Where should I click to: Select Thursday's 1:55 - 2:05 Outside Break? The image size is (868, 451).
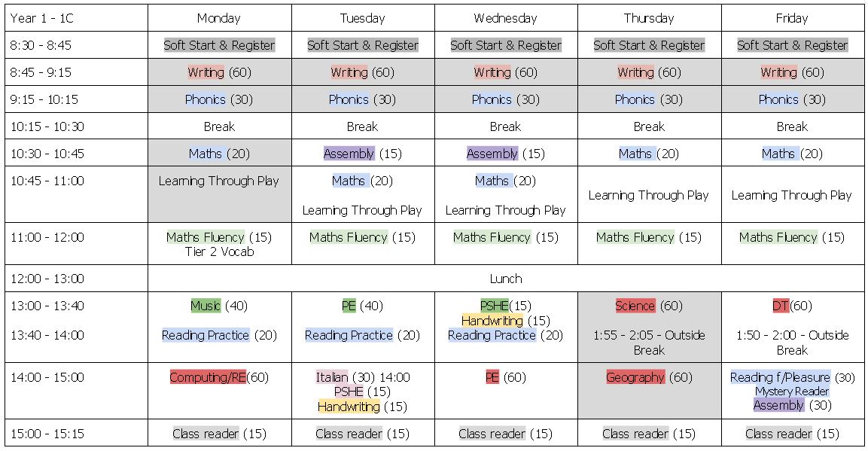[649, 343]
